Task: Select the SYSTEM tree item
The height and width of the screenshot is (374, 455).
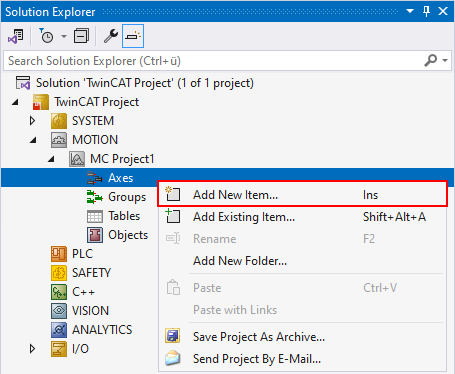Action: click(x=93, y=121)
